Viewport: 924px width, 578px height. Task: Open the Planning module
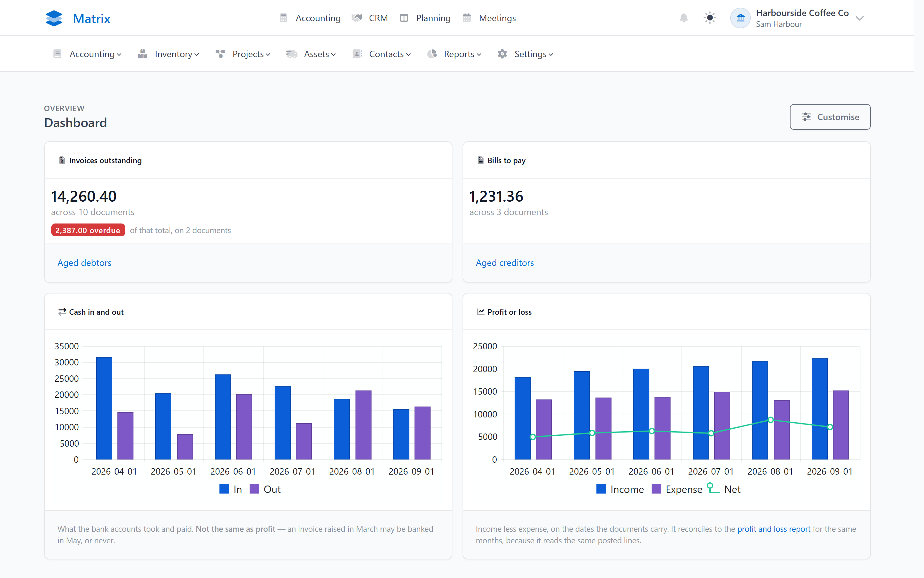coord(425,18)
